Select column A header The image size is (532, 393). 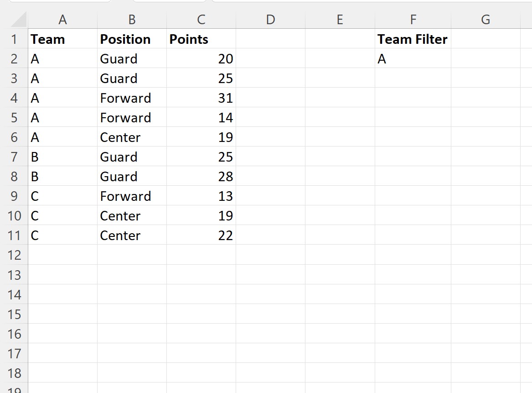(63, 19)
